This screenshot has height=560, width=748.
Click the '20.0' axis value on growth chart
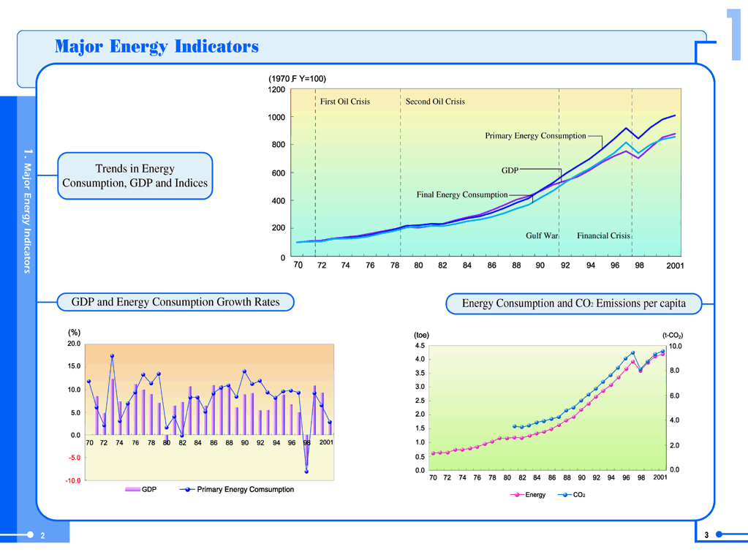point(74,344)
